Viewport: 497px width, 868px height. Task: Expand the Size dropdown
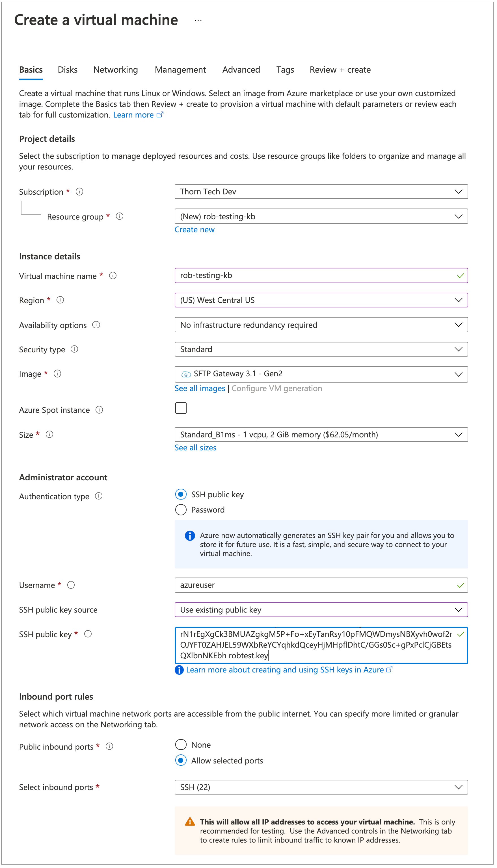(x=321, y=435)
